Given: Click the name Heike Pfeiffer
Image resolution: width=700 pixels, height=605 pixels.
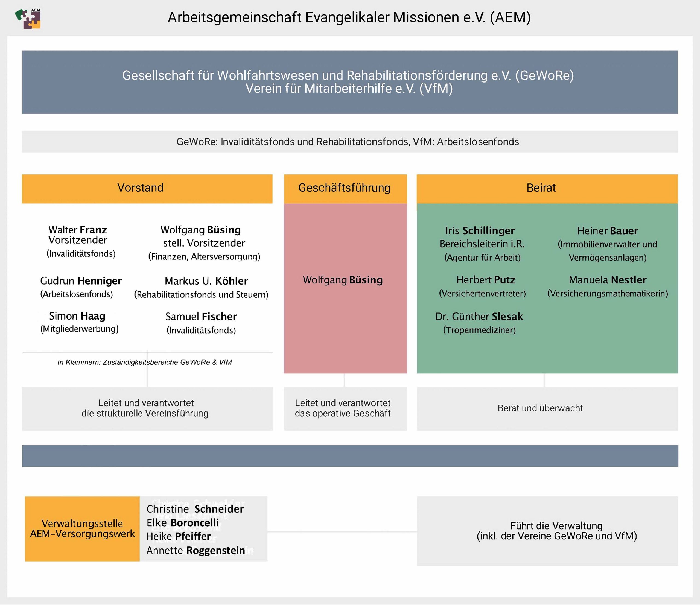Looking at the screenshot, I should pos(178,536).
